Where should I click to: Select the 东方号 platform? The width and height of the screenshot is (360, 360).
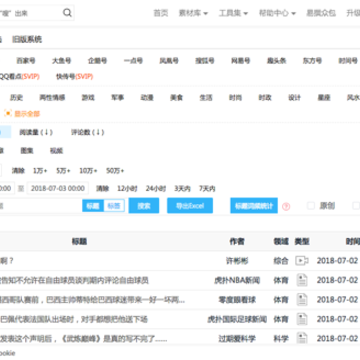(x=312, y=61)
